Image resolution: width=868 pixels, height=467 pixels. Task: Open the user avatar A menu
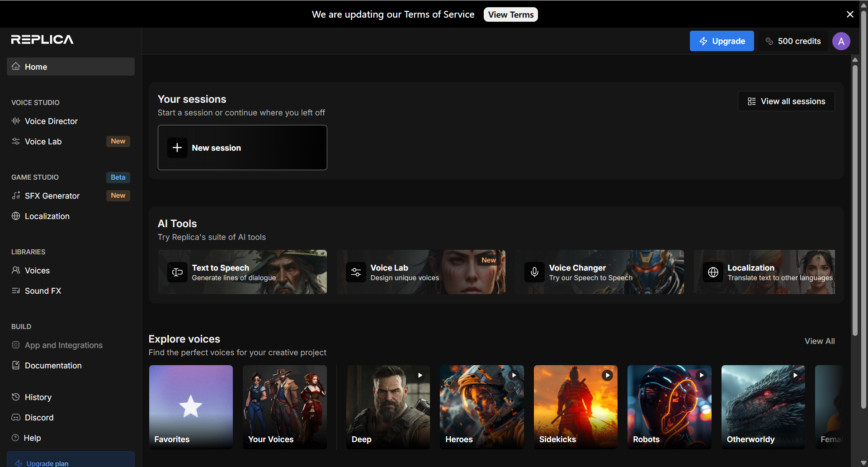click(841, 41)
